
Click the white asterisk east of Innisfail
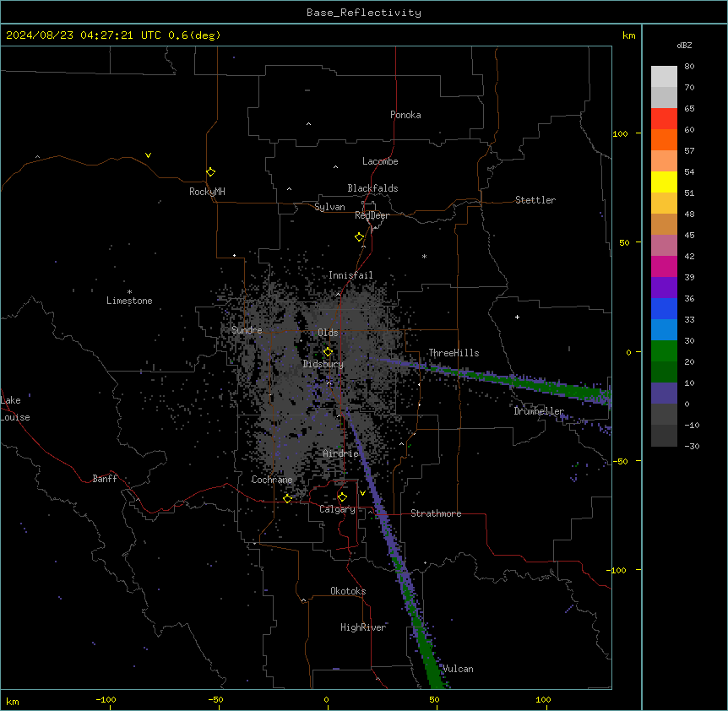click(424, 256)
